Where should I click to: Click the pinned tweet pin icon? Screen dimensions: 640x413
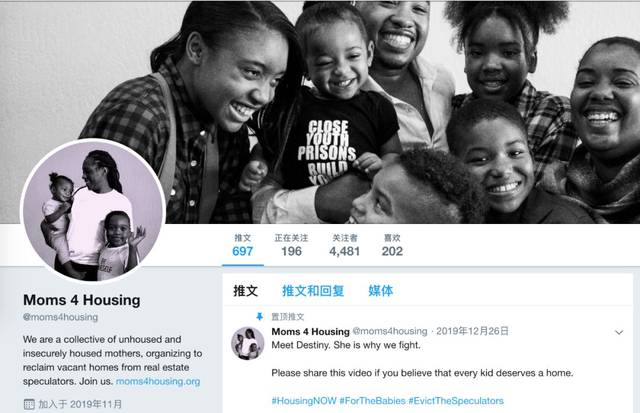pyautogui.click(x=260, y=316)
